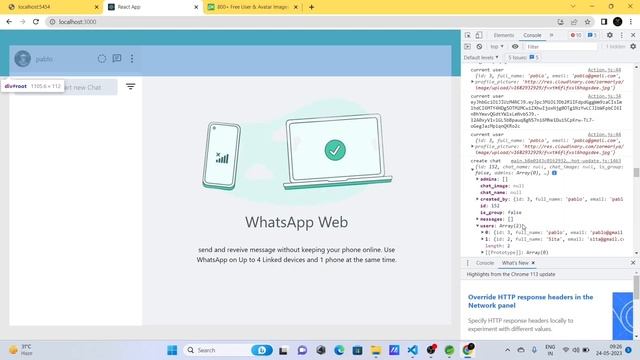Collapse the create chat logged object
This screenshot has width=640, height=360.
point(473,169)
